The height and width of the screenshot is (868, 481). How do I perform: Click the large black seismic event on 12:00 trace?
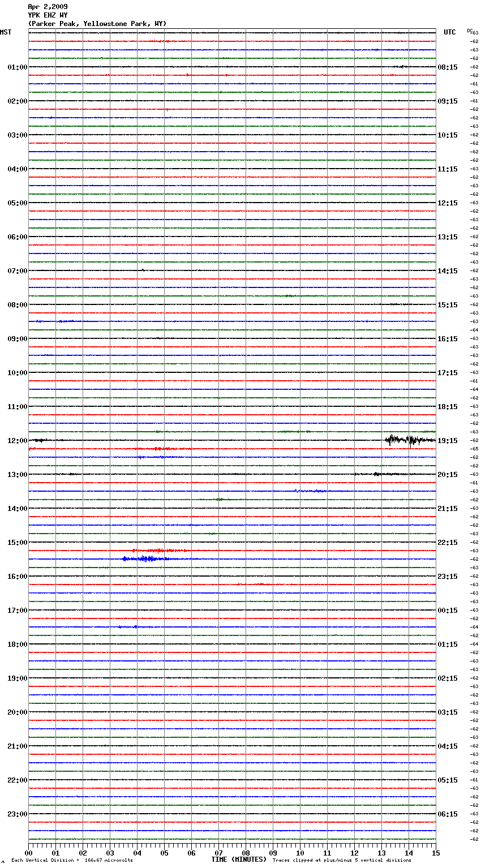pos(410,440)
